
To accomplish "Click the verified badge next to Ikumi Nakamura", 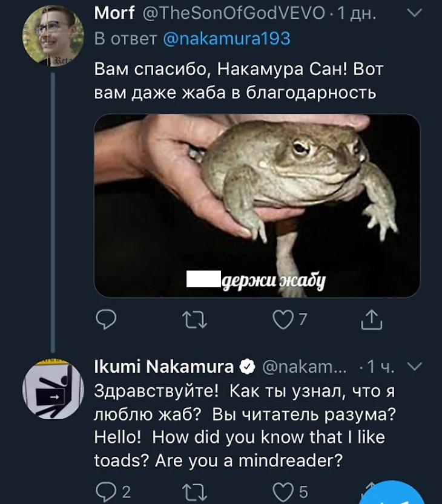I will 246,366.
